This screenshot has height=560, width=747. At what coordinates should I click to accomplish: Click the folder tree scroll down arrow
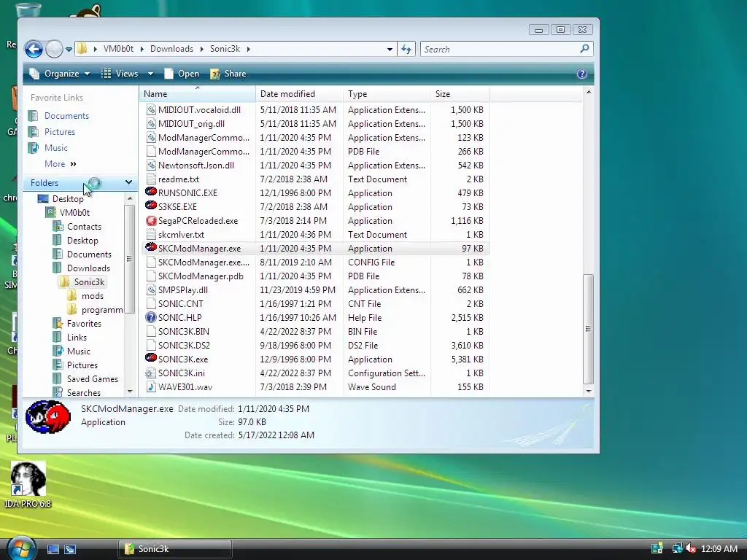(x=130, y=392)
